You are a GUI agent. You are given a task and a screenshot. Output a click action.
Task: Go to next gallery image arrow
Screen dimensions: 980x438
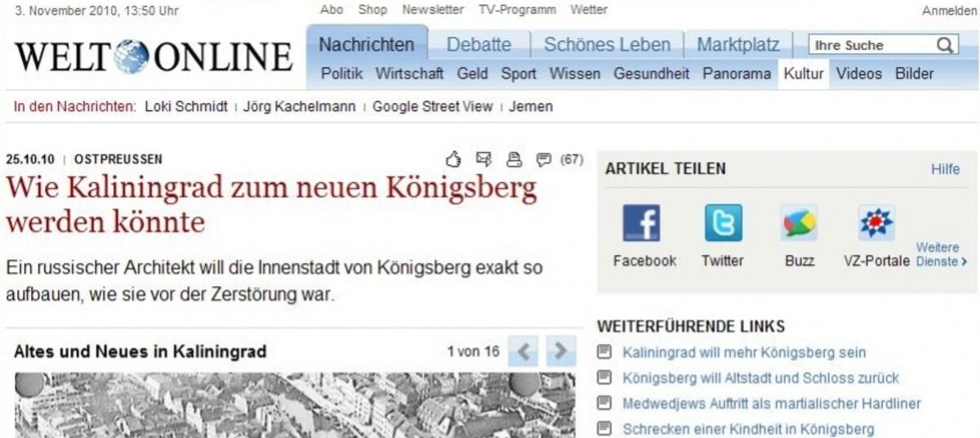(x=559, y=352)
